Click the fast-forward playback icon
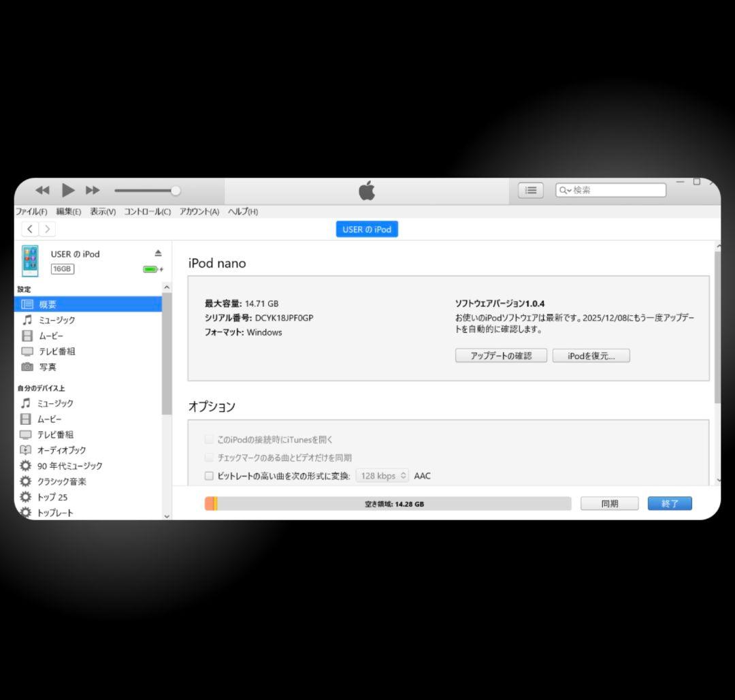 (x=93, y=191)
